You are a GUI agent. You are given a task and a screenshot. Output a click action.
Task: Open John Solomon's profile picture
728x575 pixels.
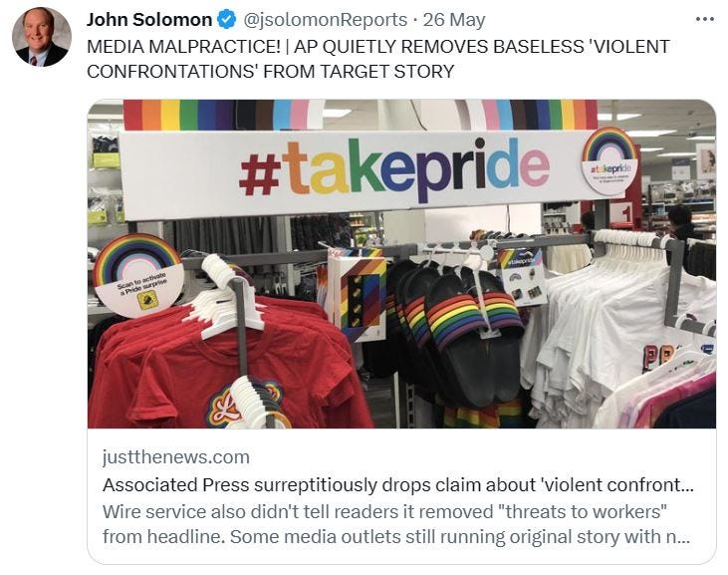click(x=41, y=37)
